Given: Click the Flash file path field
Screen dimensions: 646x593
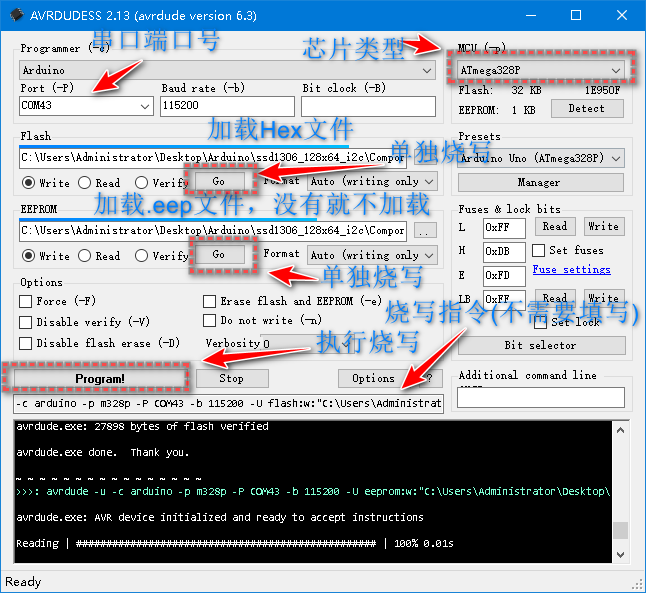Looking at the screenshot, I should point(213,158).
